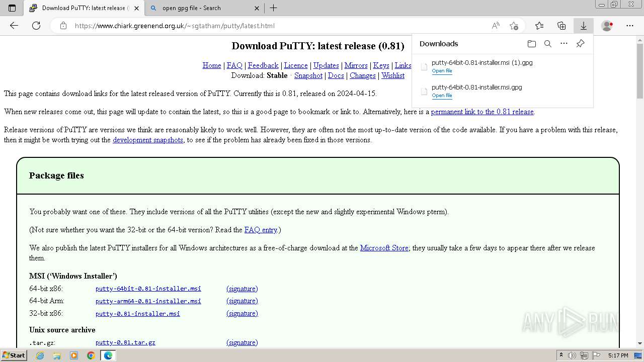
Task: Open the Licence link
Action: click(x=296, y=65)
